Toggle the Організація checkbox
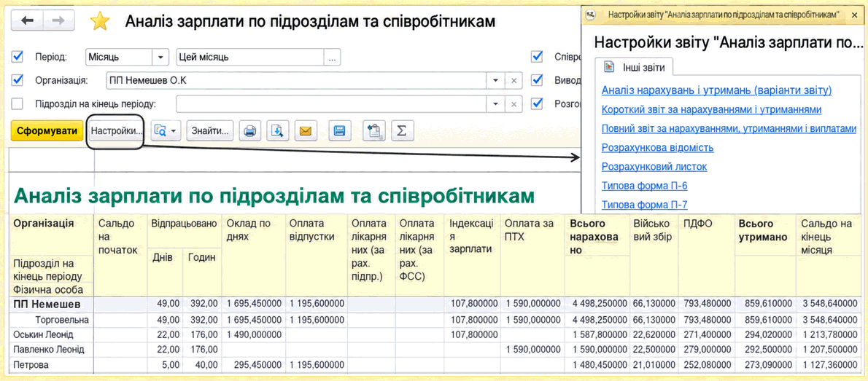The width and height of the screenshot is (868, 381). click(x=18, y=80)
